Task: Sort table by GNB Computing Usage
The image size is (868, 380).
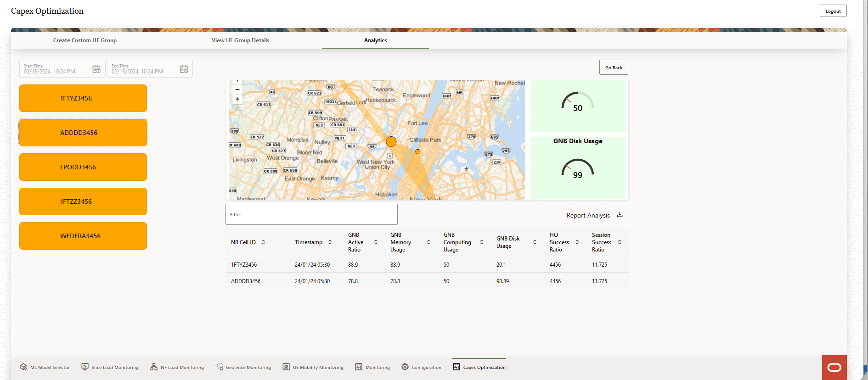Action: pyautogui.click(x=482, y=242)
